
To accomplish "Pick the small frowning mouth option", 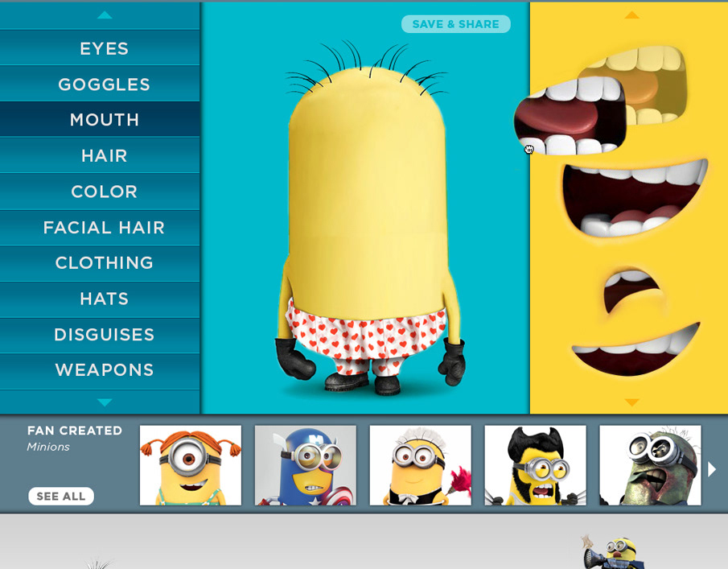I will click(x=633, y=291).
